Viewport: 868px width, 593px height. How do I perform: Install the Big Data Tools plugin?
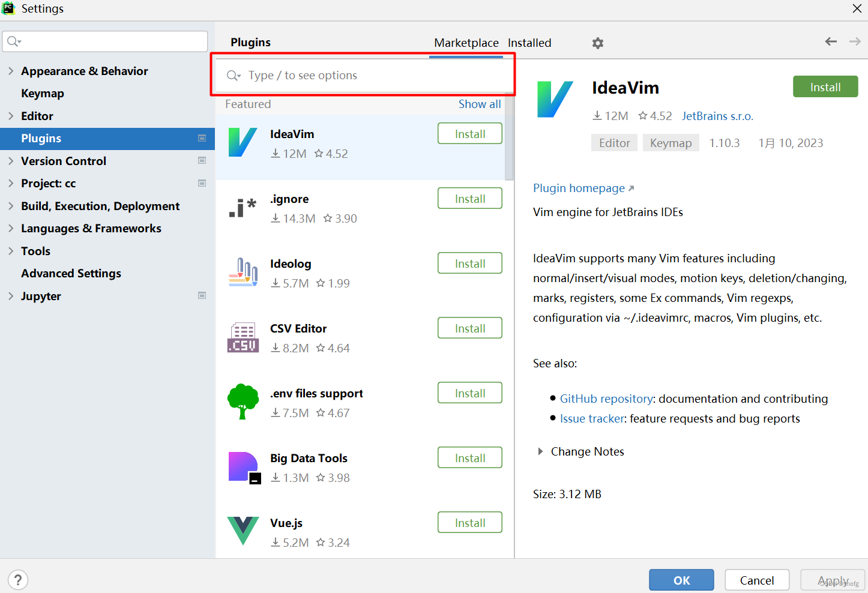470,458
